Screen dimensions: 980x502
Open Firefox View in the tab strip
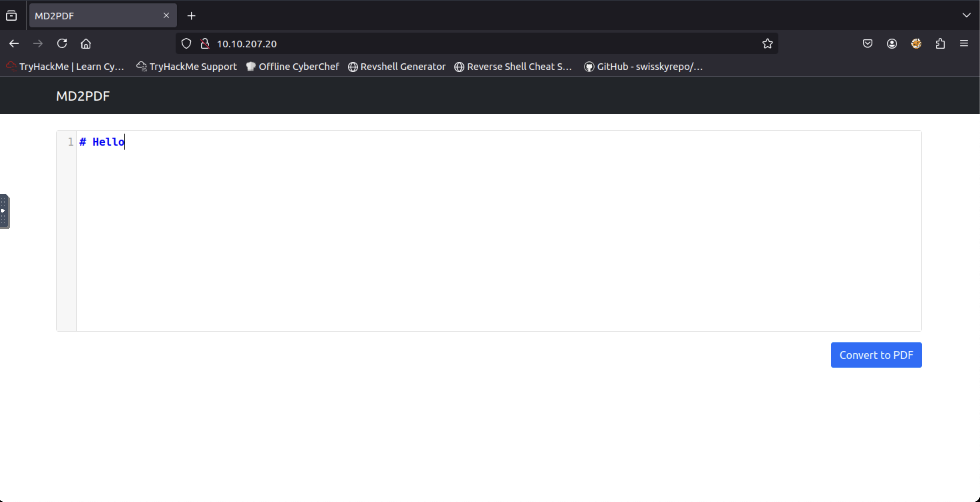click(11, 16)
